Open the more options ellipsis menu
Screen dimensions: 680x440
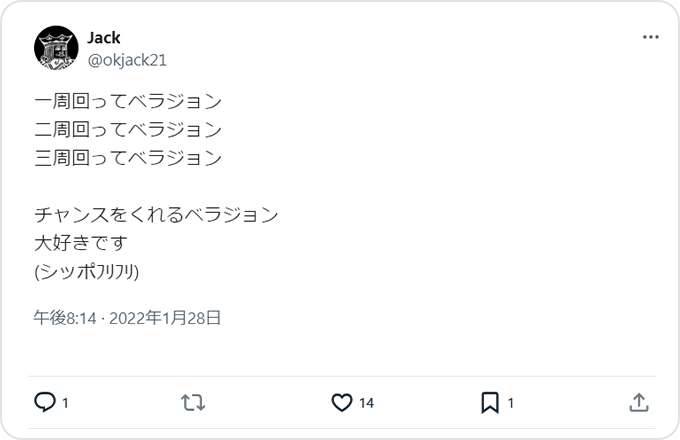(650, 37)
